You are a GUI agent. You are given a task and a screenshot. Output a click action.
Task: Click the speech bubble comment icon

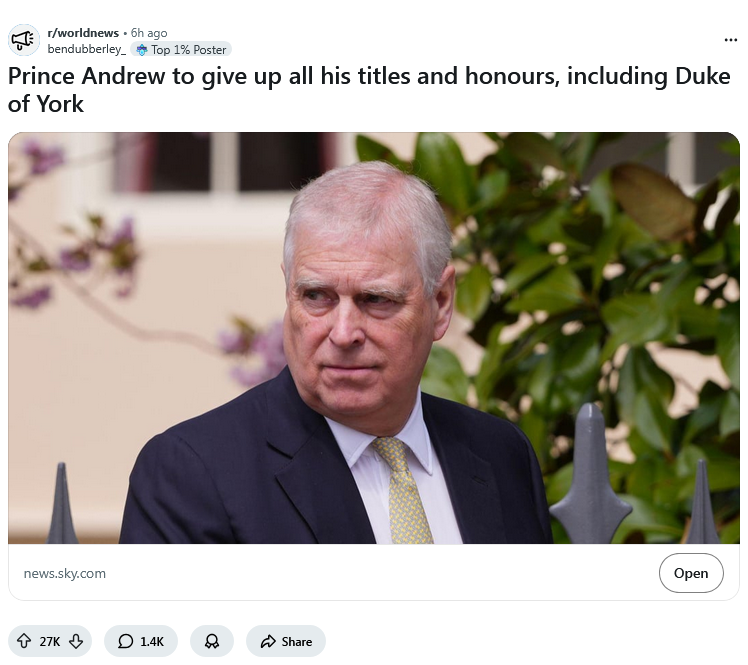[125, 641]
